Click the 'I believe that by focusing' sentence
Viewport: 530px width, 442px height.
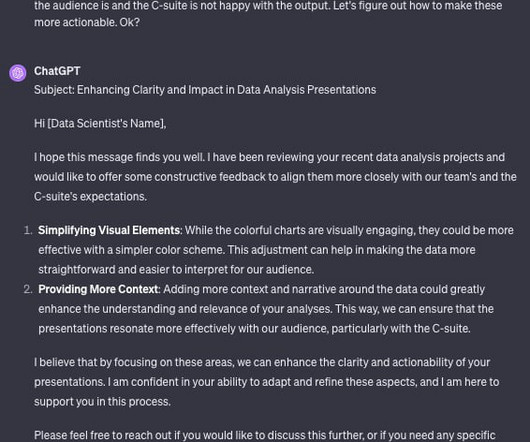click(262, 362)
